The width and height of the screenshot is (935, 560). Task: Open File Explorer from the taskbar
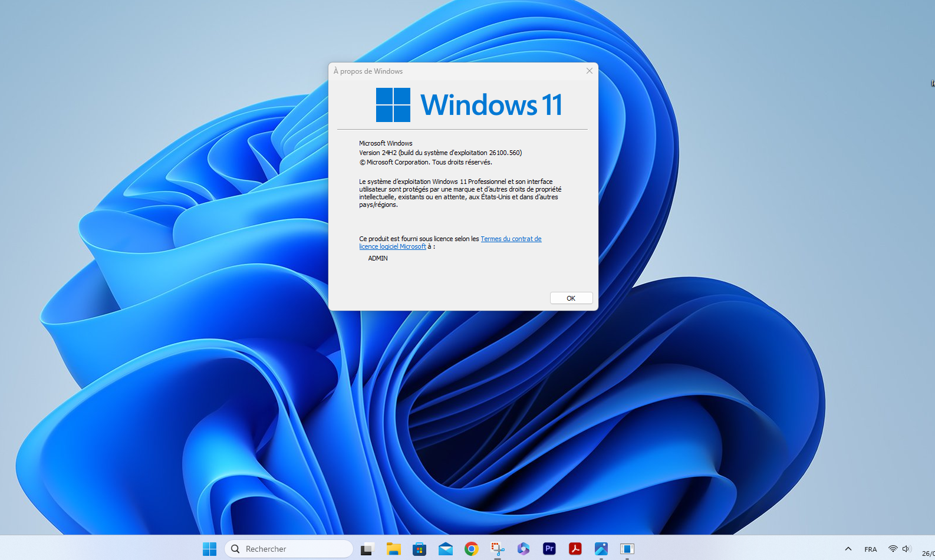(x=393, y=549)
